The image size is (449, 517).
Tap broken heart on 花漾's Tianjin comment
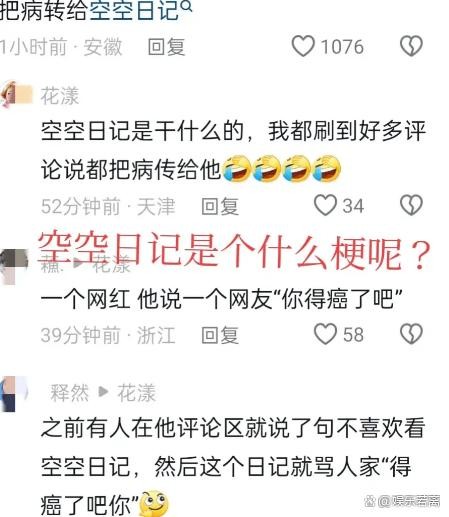pos(411,205)
